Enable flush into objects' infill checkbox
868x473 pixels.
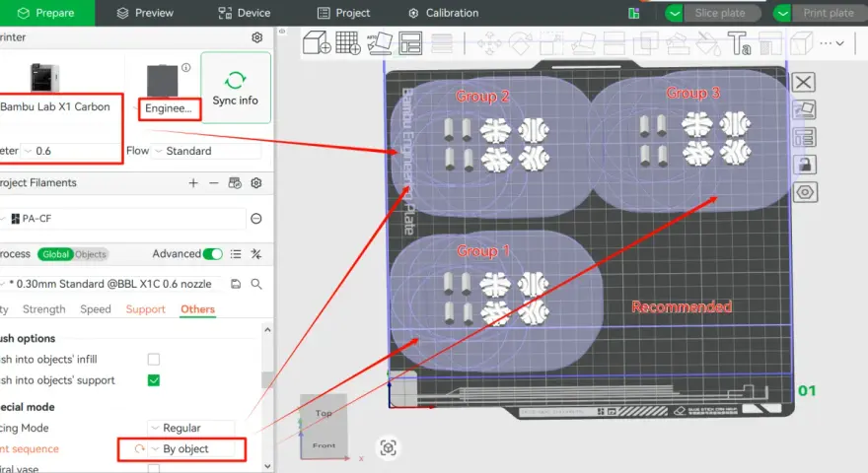(154, 360)
